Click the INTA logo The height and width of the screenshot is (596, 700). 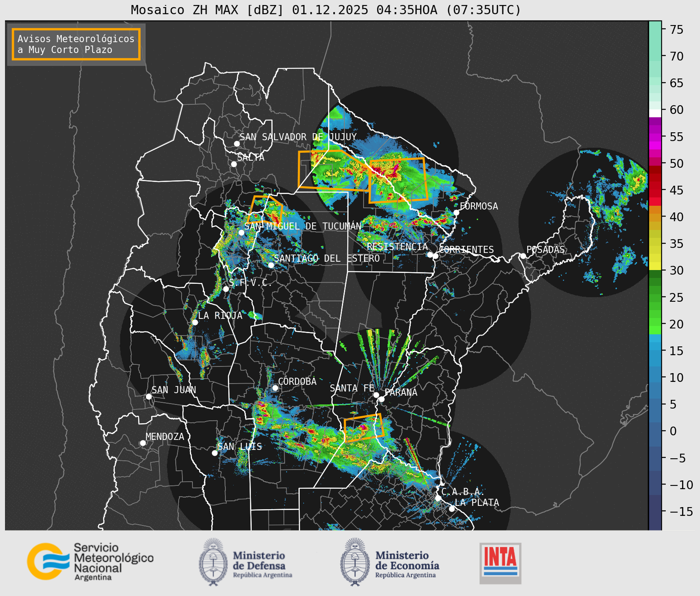(x=500, y=563)
